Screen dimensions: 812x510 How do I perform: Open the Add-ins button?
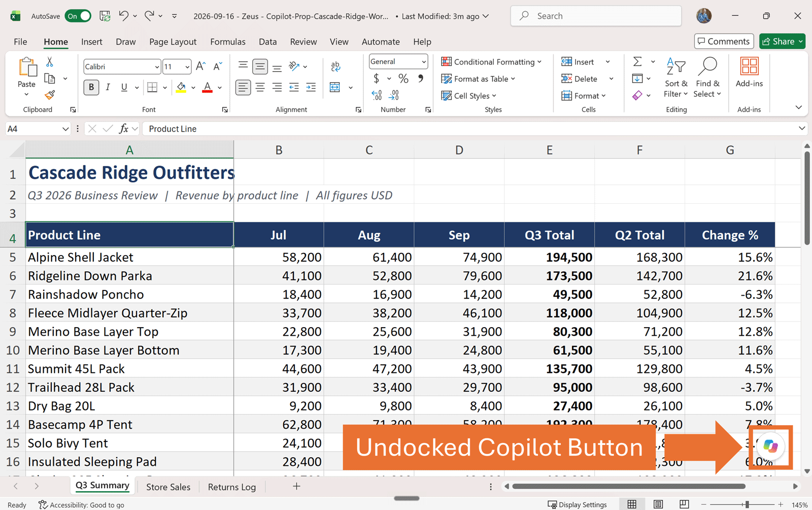(x=749, y=73)
